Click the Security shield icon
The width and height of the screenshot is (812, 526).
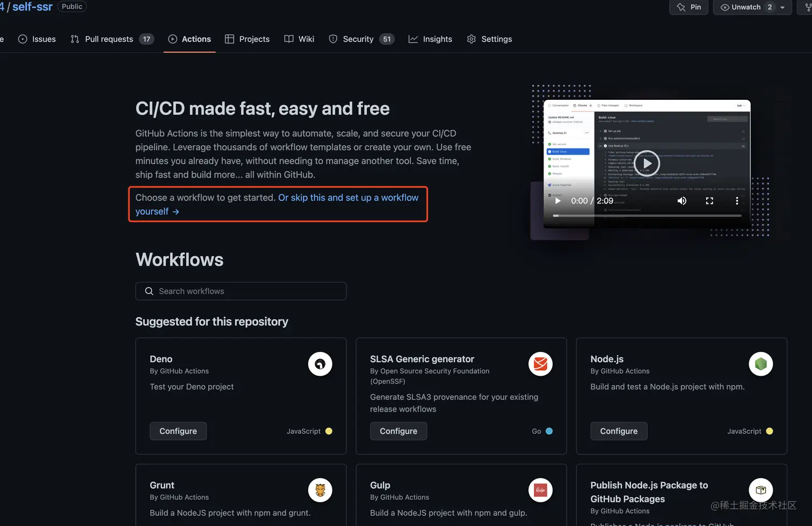coord(333,39)
